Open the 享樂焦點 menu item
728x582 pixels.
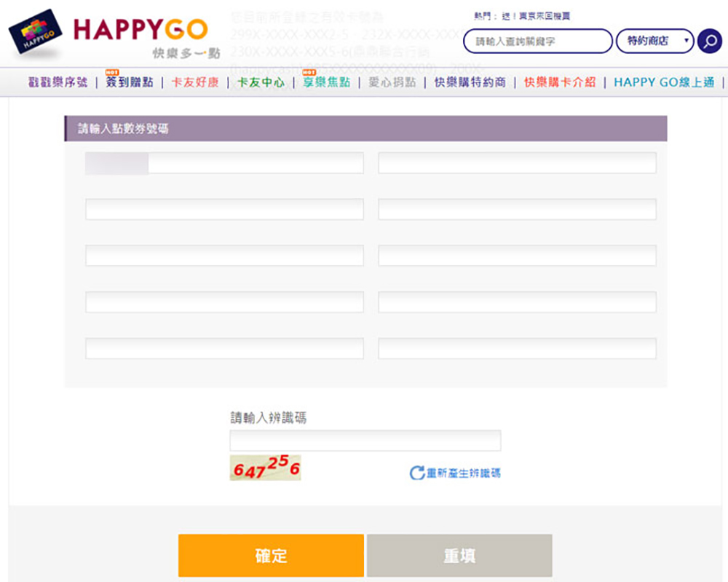[326, 82]
